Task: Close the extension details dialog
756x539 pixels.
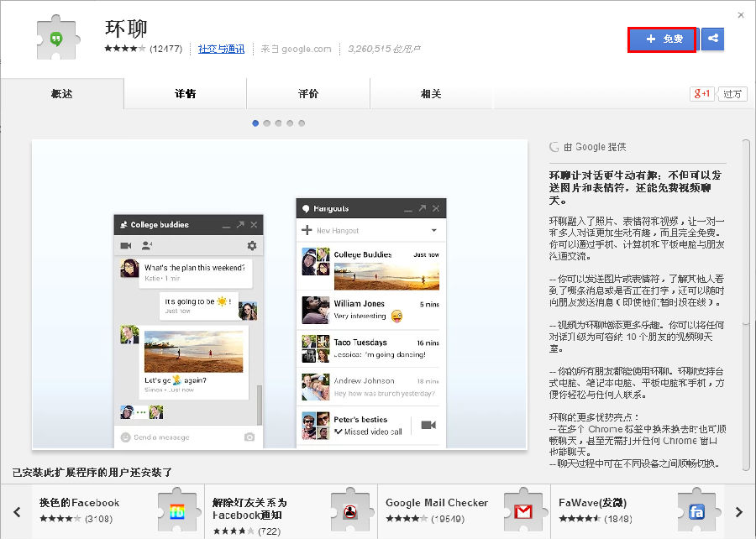Action: (x=740, y=14)
